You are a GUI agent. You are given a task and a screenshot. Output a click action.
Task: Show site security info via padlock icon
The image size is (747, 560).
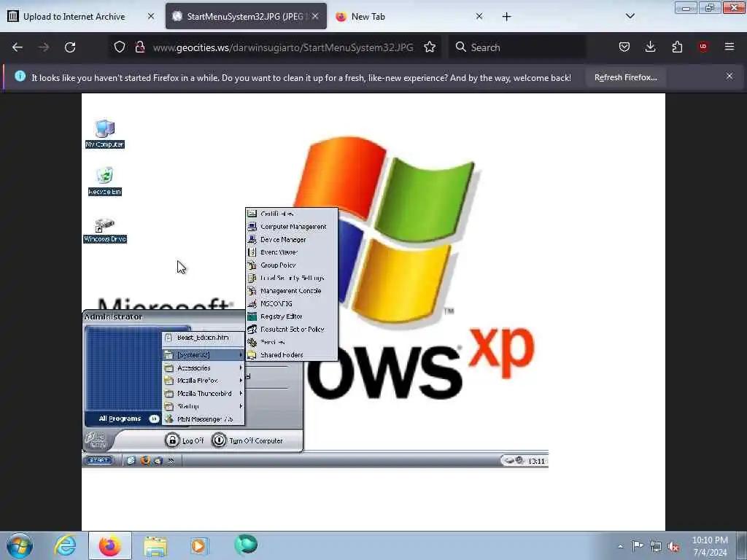139,47
